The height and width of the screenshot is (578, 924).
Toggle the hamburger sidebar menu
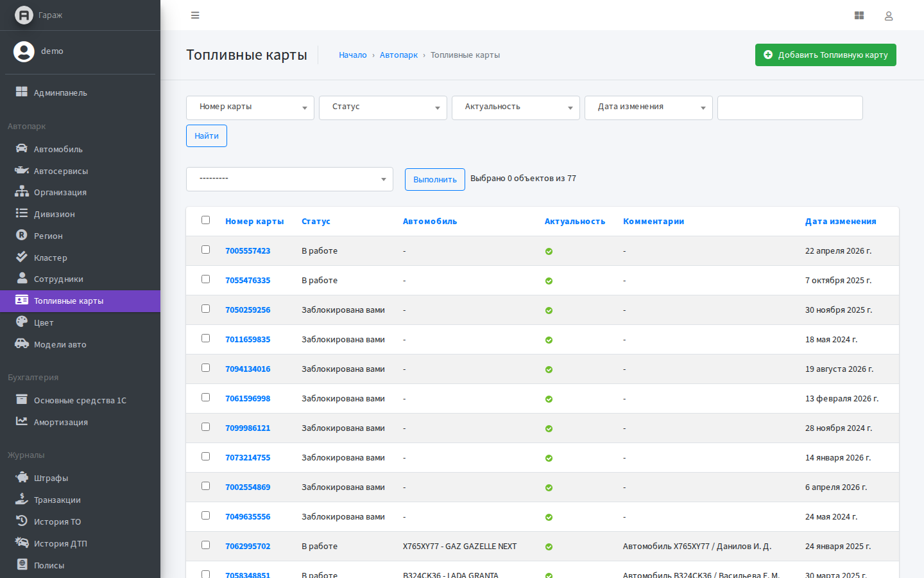pyautogui.click(x=195, y=15)
